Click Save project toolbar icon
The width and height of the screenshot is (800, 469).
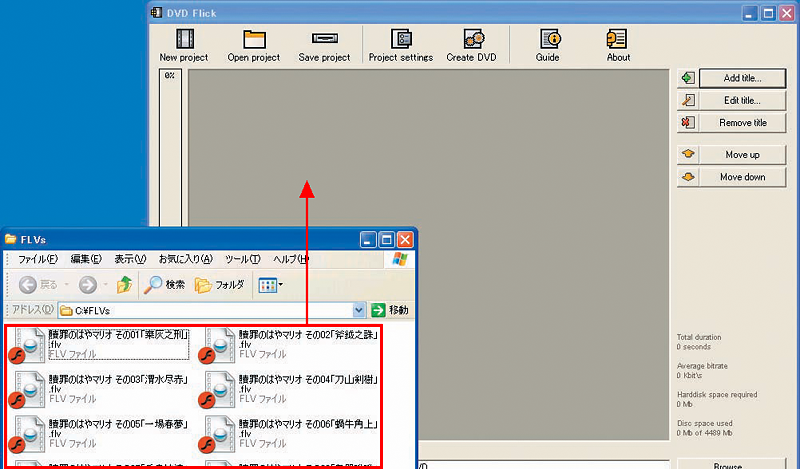(x=324, y=45)
